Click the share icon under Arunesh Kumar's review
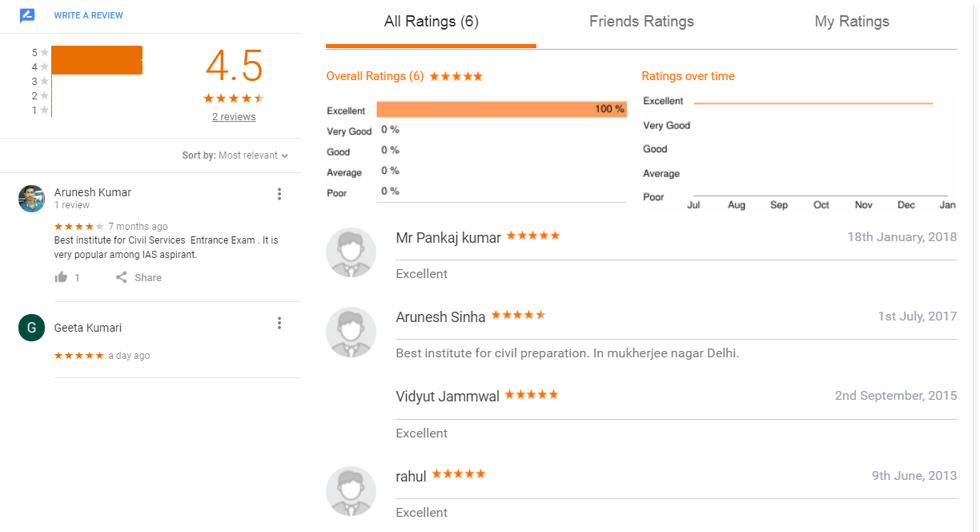 tap(122, 277)
